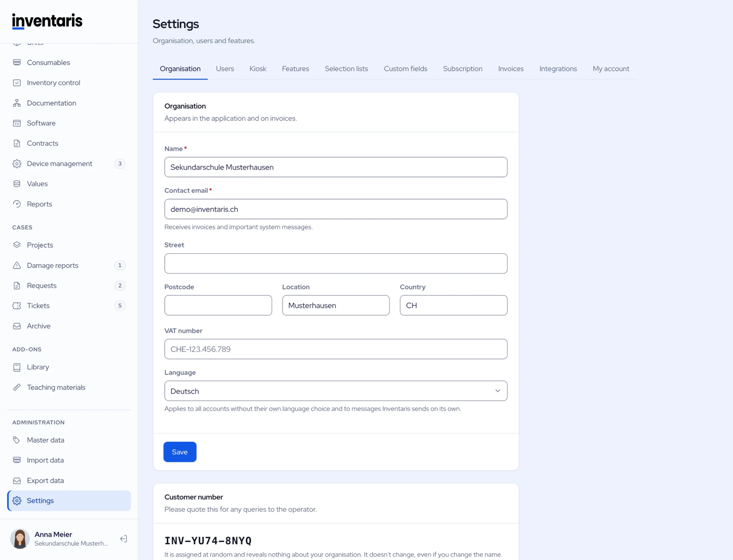Click the Library book icon
The width and height of the screenshot is (733, 560).
(x=17, y=367)
